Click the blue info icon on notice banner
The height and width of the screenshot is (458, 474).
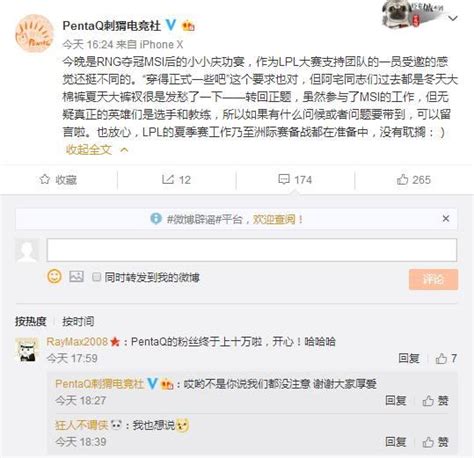coord(156,219)
